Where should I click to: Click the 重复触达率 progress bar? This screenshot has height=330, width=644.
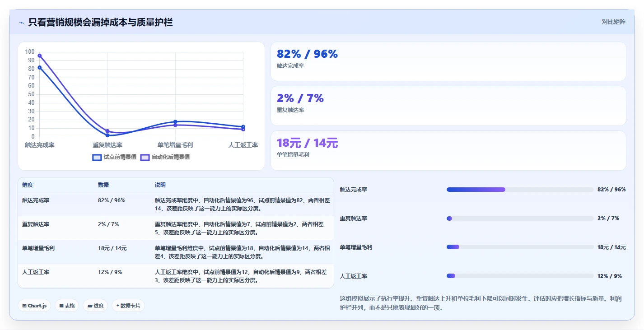(x=520, y=218)
